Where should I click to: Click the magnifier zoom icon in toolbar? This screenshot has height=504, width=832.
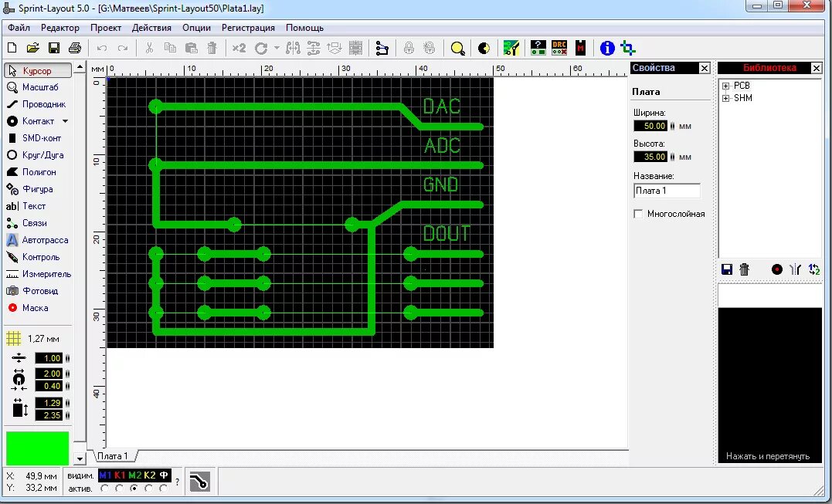(457, 48)
